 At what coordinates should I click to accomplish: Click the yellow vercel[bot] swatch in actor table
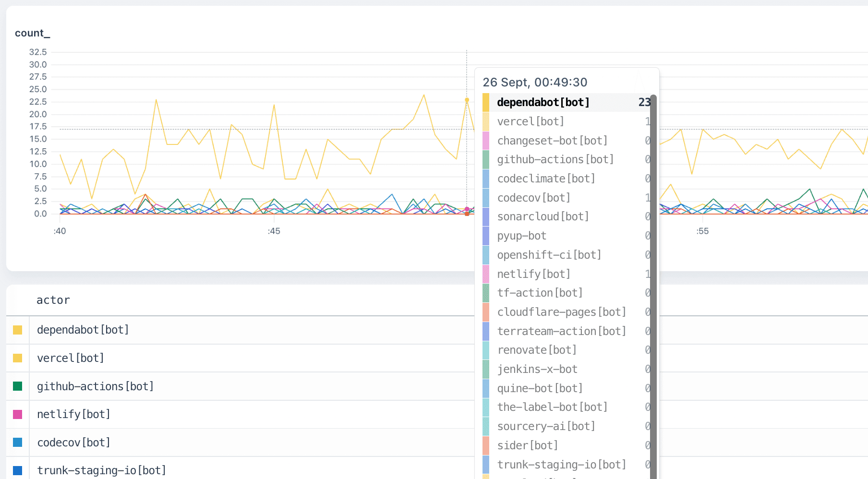pos(17,358)
